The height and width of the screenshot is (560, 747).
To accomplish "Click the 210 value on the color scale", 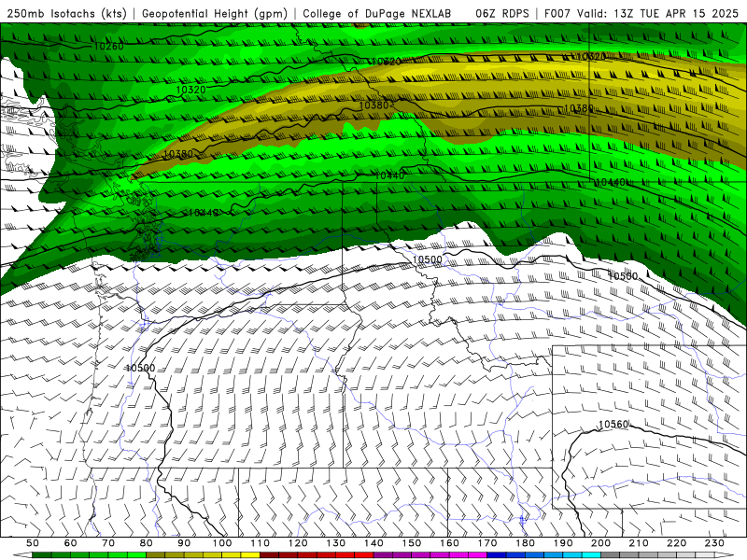I will click(639, 543).
